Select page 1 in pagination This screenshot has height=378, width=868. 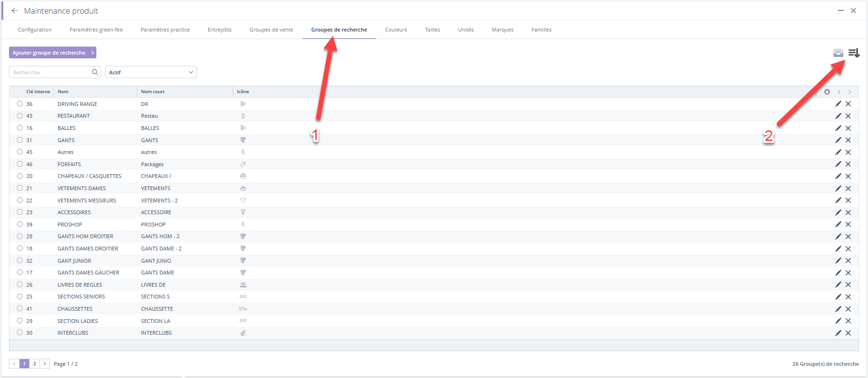click(x=24, y=363)
